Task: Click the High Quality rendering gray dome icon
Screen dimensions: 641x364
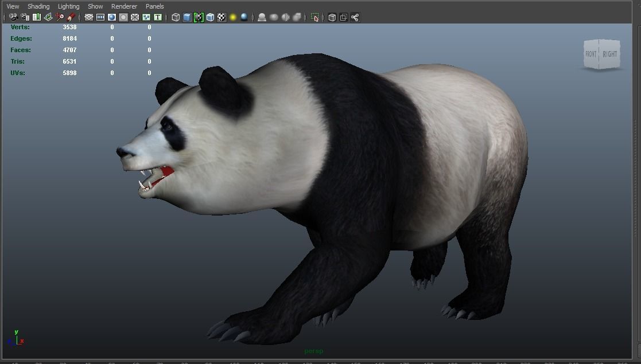Action: [262, 17]
